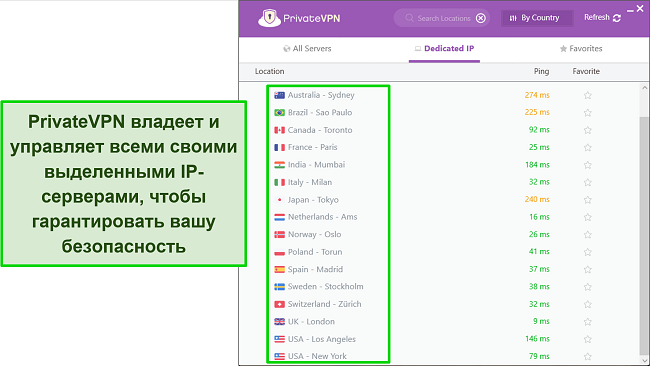
Task: Mark India - Mumbai as favorite
Action: (587, 165)
